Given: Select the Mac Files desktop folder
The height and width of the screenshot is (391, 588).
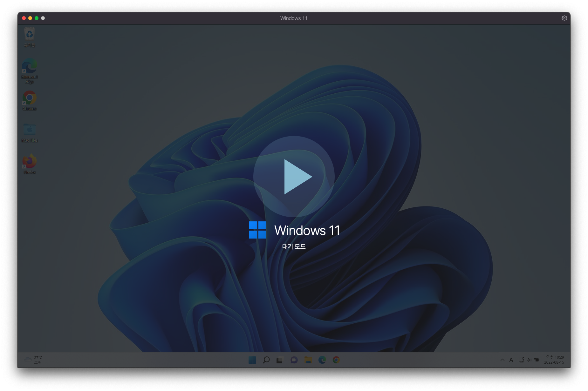Looking at the screenshot, I should point(30,132).
